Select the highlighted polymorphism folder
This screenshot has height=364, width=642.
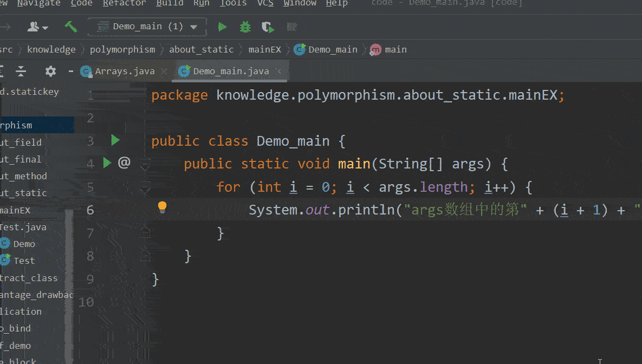tap(37, 125)
